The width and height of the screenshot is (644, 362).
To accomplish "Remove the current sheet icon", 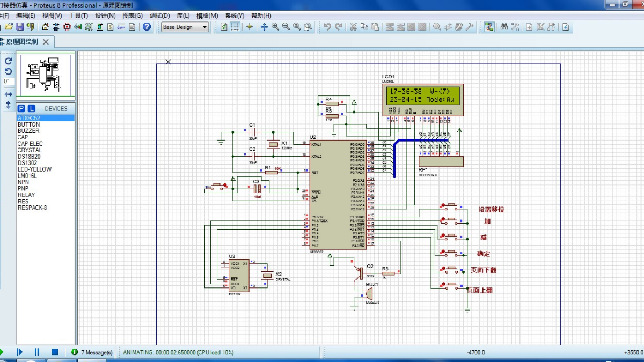I will [x=540, y=27].
